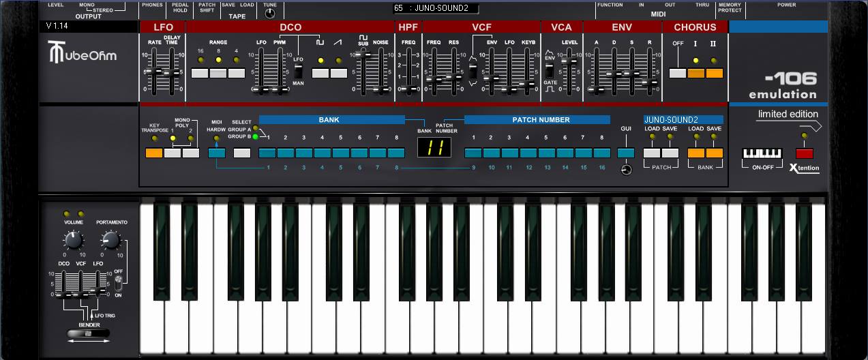Turn chorus OFF with the white button
Screen dimensions: 868x360
point(678,73)
